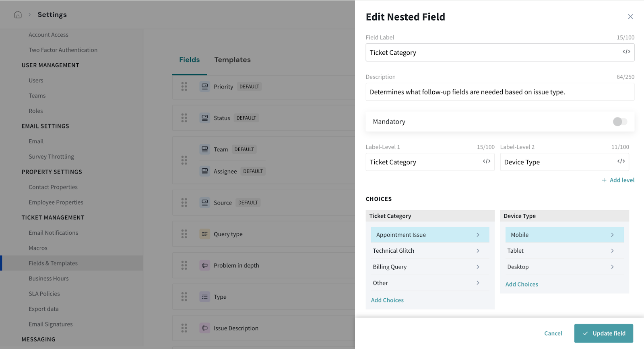Click code icon in Label-Level 1 field

point(486,161)
